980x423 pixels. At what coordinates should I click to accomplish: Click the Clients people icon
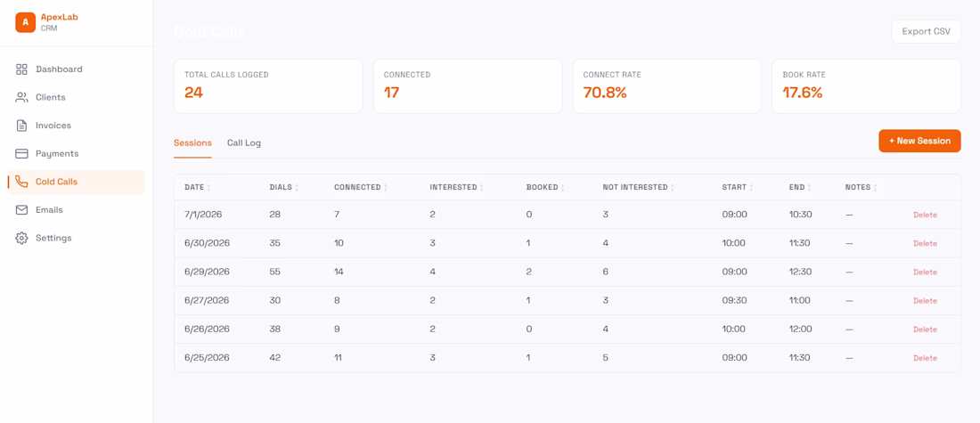click(21, 97)
